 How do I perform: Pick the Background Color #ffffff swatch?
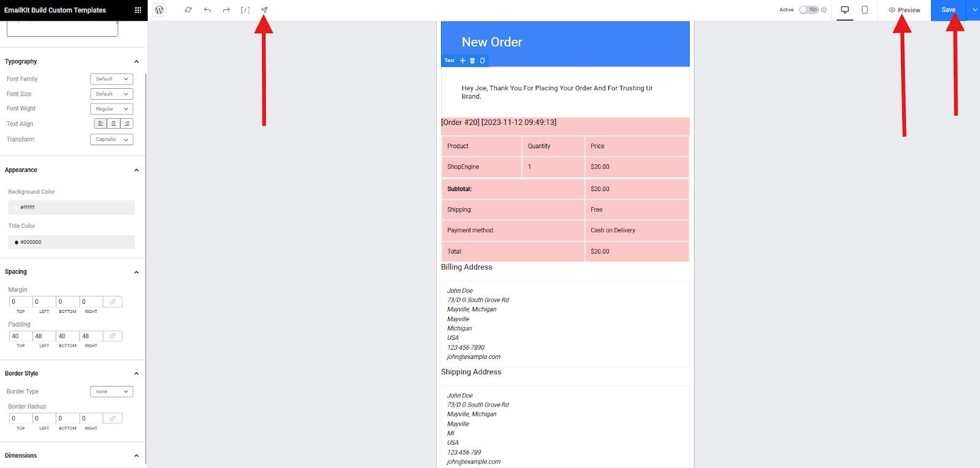[71, 208]
